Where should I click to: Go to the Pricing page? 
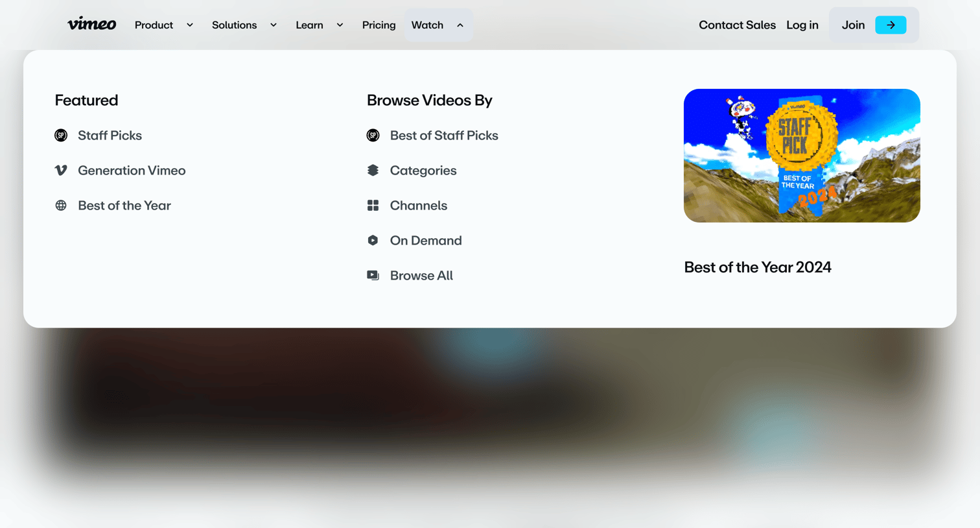379,25
